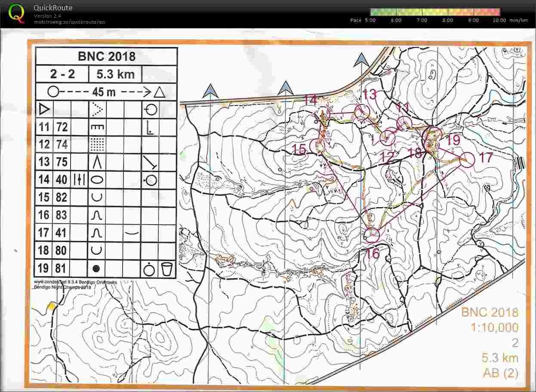Click control circle 17 on the map
Viewport: 536px width, 392px height.
467,159
